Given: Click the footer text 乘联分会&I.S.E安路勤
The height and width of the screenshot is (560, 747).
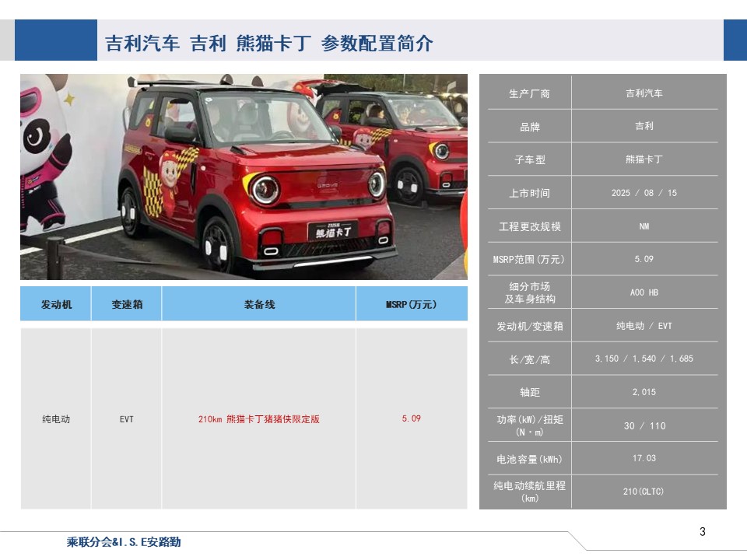Looking at the screenshot, I should click(124, 542).
